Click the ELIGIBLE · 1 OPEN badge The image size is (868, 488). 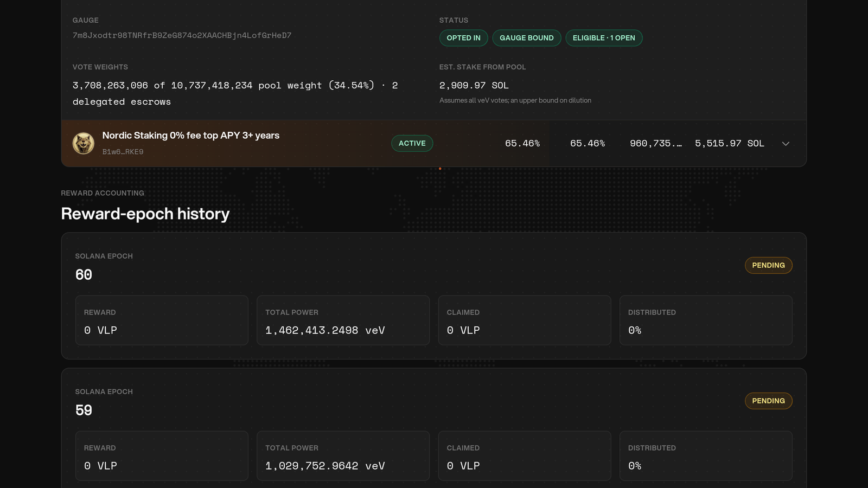(604, 38)
